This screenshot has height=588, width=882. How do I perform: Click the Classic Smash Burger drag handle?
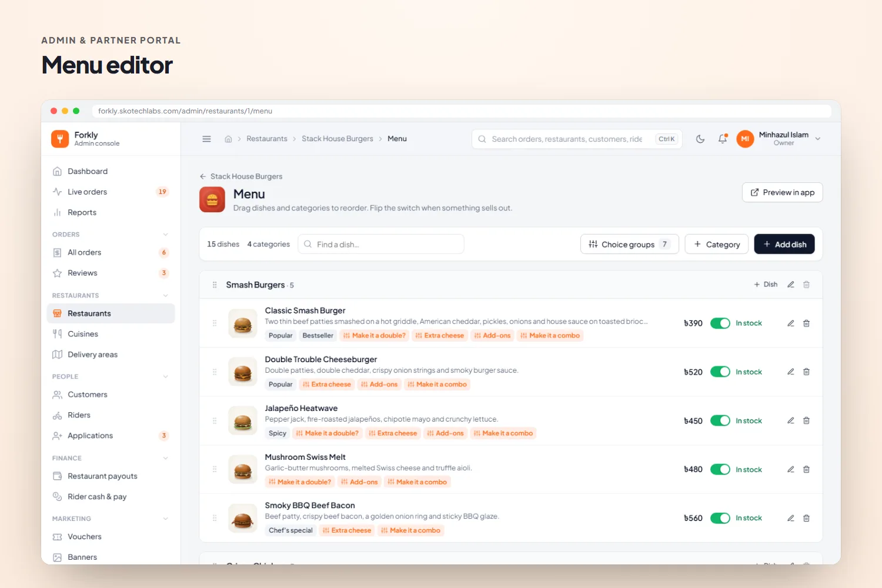tap(215, 323)
